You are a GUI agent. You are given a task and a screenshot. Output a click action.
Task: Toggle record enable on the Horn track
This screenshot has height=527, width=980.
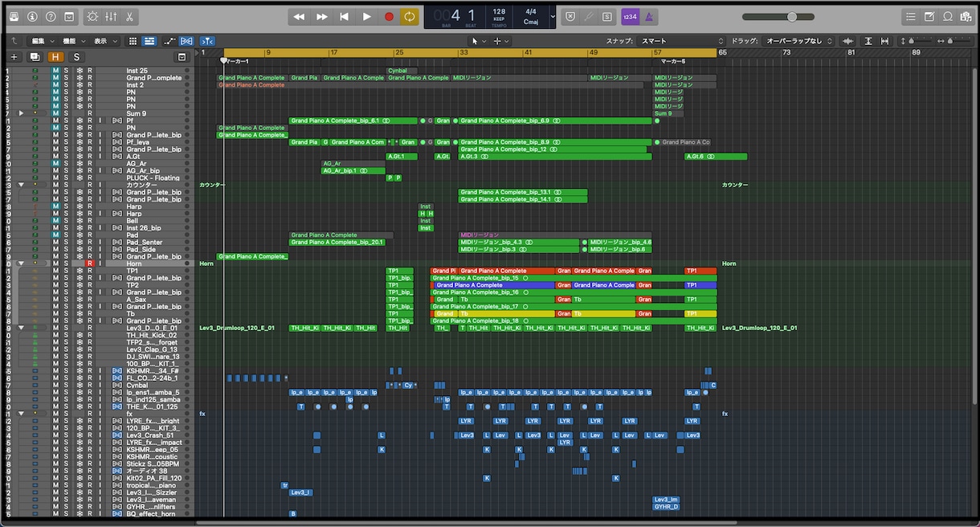click(90, 263)
